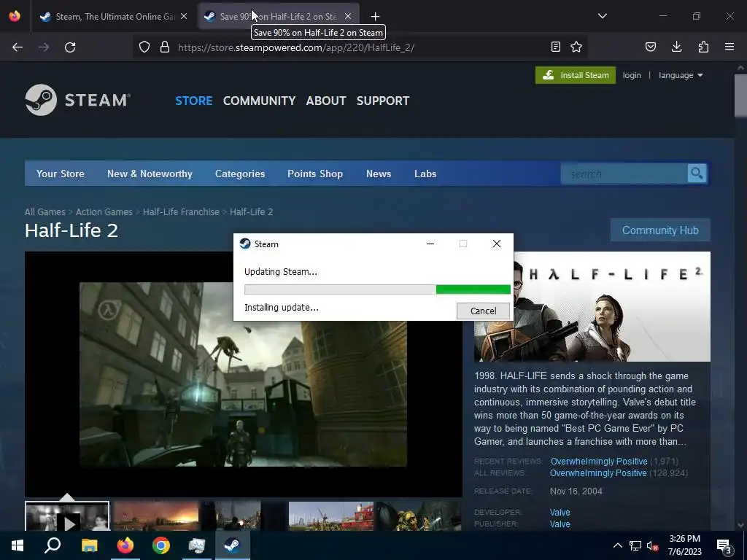Viewport: 747px width, 560px height.
Task: Open the SUPPORT page
Action: 383,101
